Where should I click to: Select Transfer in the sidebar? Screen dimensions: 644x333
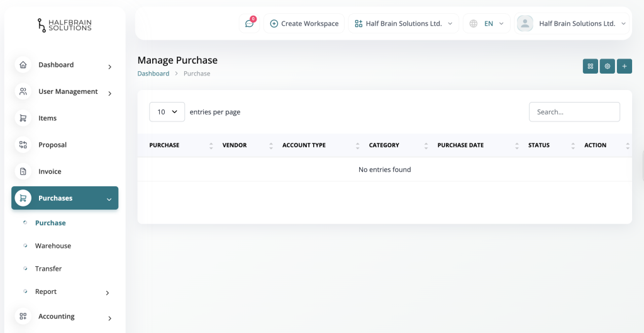point(48,269)
